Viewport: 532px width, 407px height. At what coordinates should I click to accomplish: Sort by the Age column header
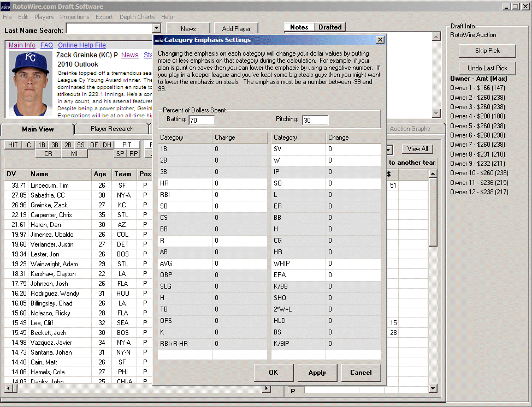point(102,174)
